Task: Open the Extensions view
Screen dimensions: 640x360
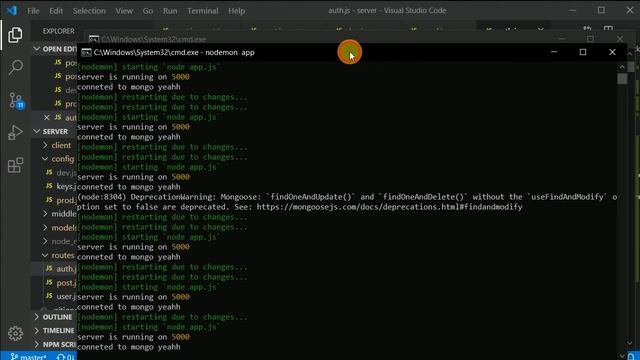Action: coord(15,165)
